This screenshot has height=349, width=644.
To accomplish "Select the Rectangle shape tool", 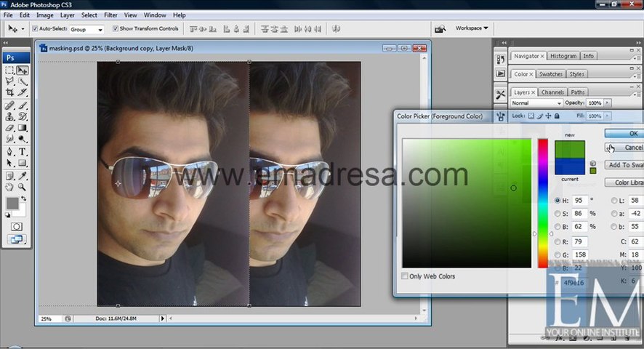I will pos(23,163).
